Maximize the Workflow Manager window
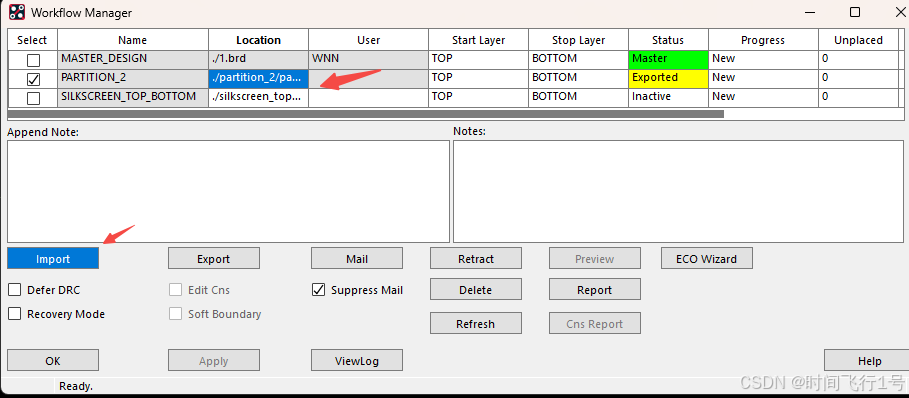The width and height of the screenshot is (909, 398). [x=855, y=12]
